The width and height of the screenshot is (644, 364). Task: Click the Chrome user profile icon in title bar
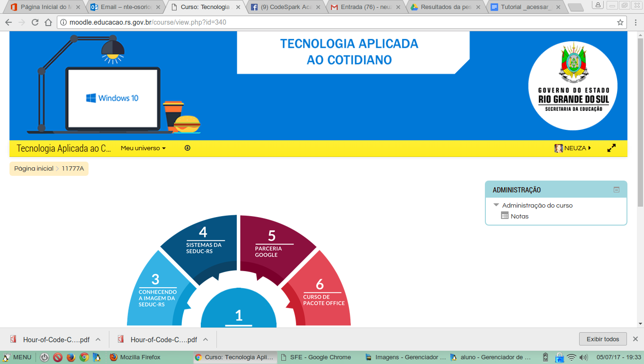(598, 5)
